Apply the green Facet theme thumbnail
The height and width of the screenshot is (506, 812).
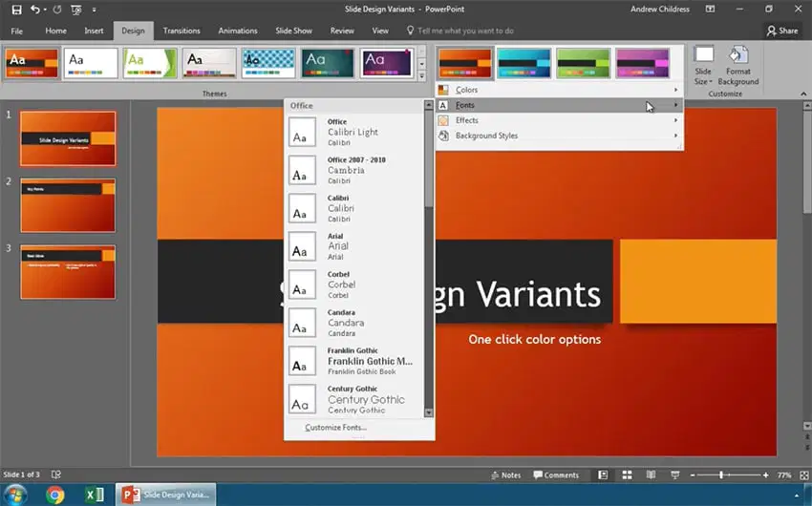[x=150, y=63]
